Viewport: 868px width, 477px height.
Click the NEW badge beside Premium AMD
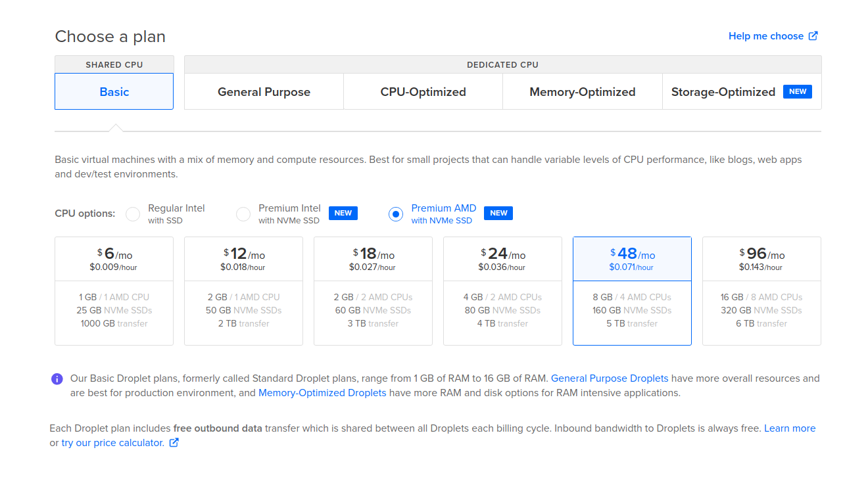click(498, 214)
